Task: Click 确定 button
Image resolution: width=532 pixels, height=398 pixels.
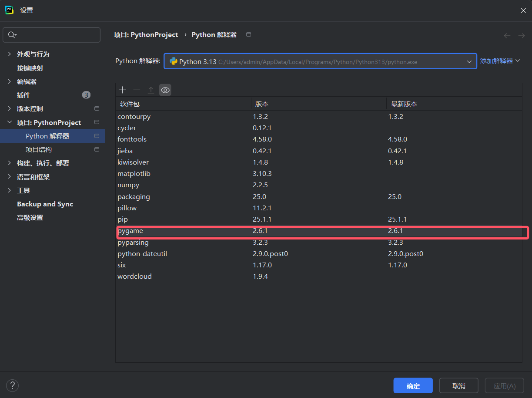Action: [x=413, y=386]
